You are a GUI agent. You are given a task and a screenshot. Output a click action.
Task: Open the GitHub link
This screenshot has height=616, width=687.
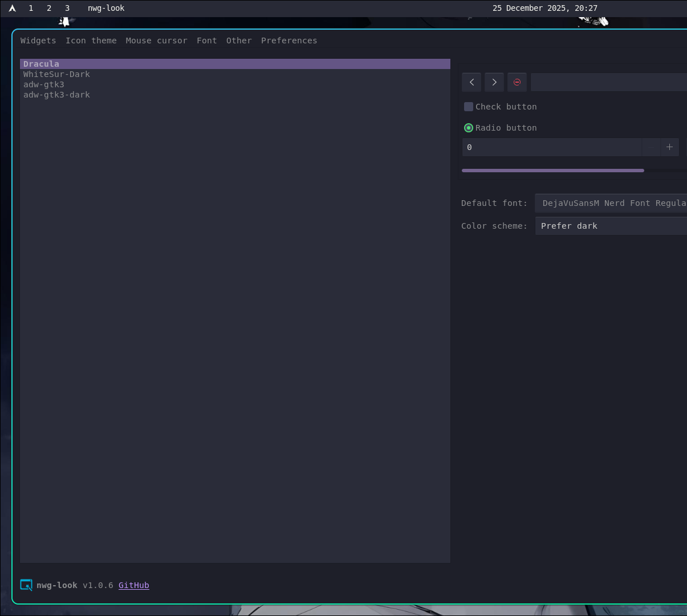(x=134, y=585)
